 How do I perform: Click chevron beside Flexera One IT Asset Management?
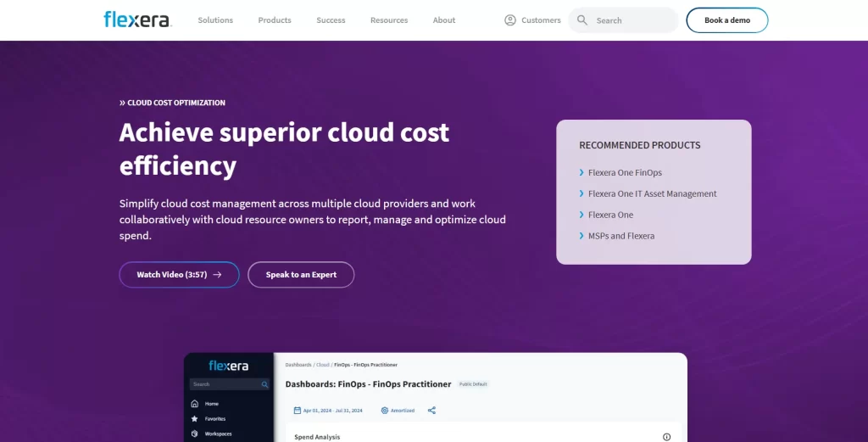coord(581,193)
